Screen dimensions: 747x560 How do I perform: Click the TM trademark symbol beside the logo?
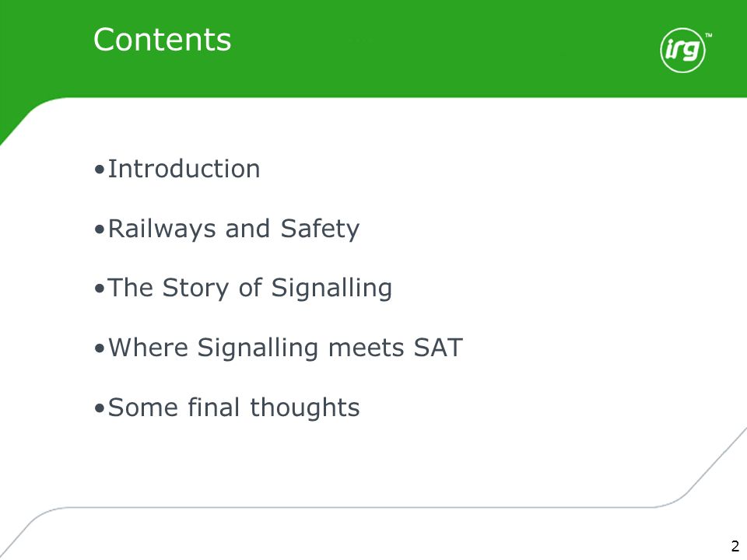[708, 35]
